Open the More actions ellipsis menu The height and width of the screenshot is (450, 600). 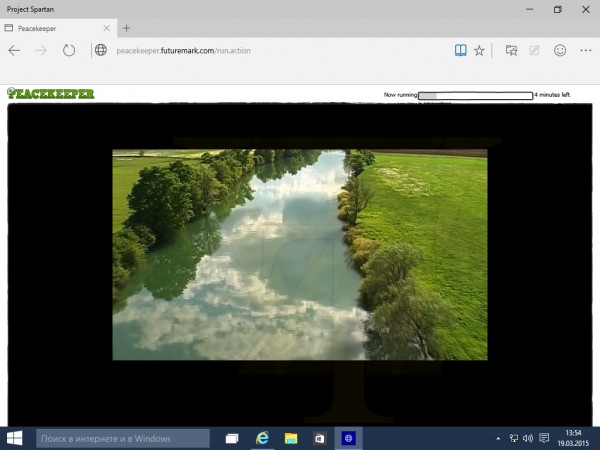tap(585, 50)
